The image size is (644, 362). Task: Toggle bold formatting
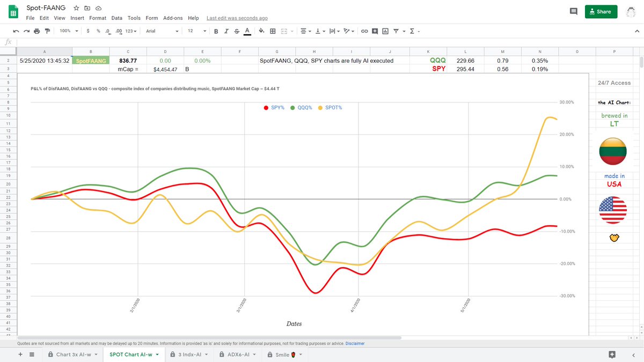216,31
